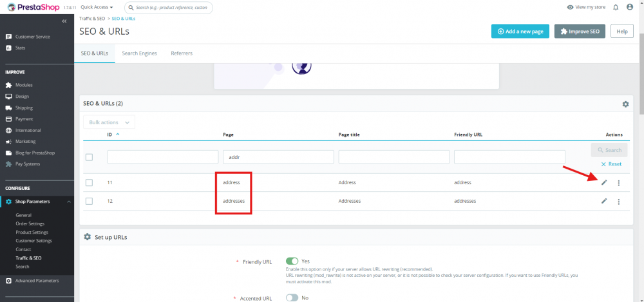Click the Page title filter input
The width and height of the screenshot is (644, 302).
pyautogui.click(x=394, y=157)
